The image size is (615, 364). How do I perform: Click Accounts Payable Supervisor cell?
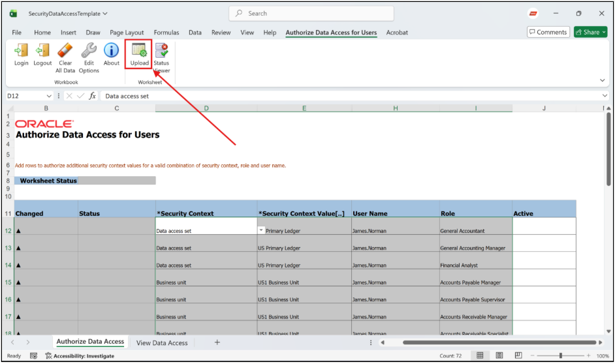pos(475,295)
